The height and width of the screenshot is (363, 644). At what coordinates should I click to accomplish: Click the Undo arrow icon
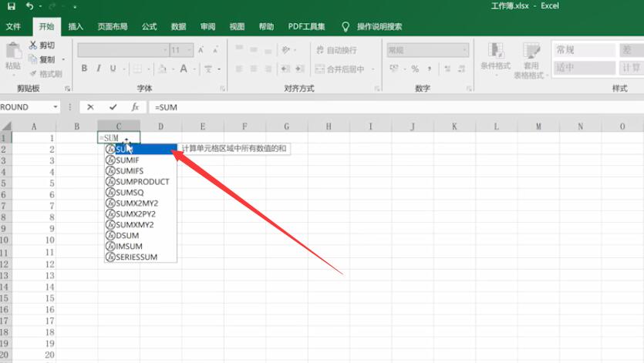pyautogui.click(x=29, y=6)
